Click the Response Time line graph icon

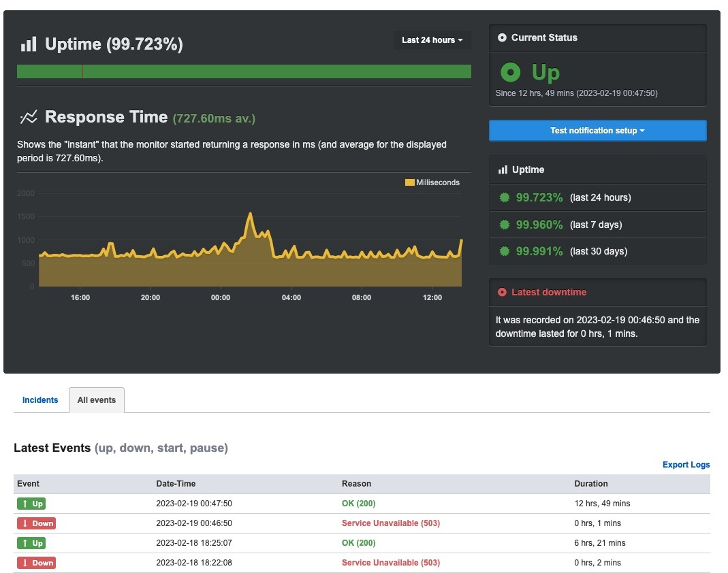click(28, 117)
